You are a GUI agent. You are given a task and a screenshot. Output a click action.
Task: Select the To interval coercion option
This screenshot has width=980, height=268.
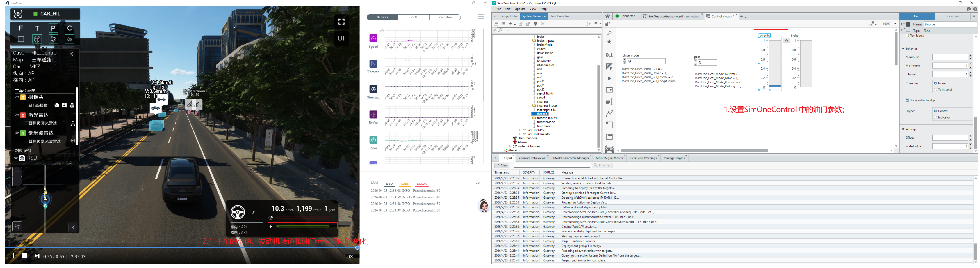(936, 90)
